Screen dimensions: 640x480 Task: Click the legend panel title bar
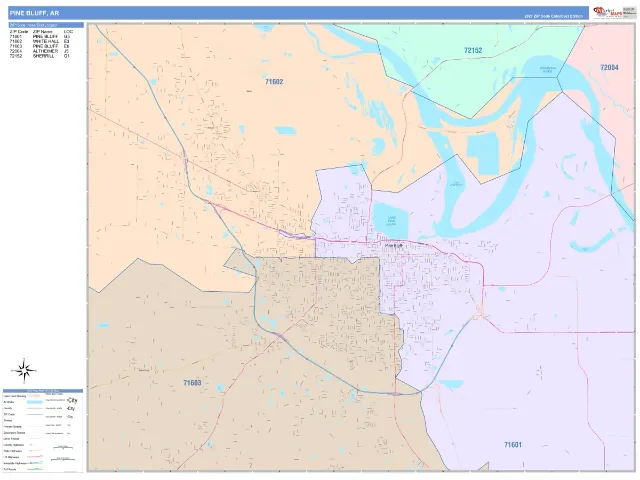click(x=43, y=391)
